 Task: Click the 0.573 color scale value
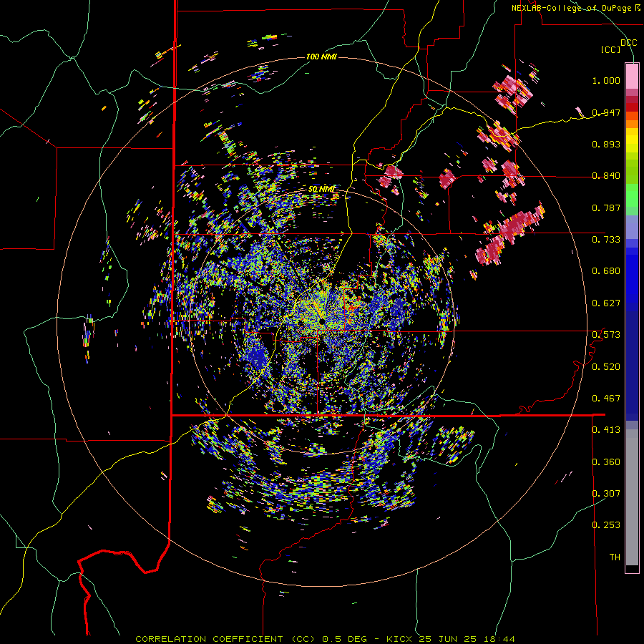606,334
